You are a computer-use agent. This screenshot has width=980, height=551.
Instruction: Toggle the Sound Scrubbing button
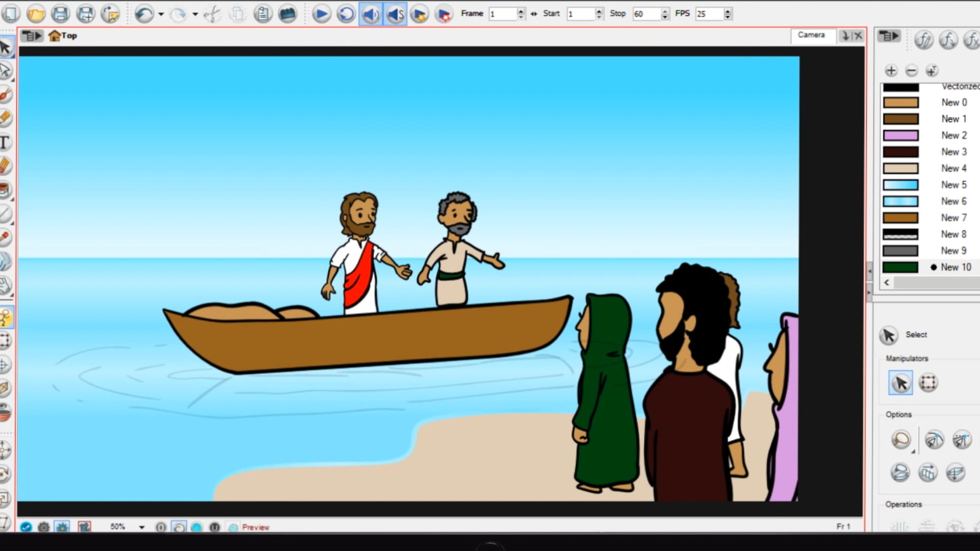396,14
